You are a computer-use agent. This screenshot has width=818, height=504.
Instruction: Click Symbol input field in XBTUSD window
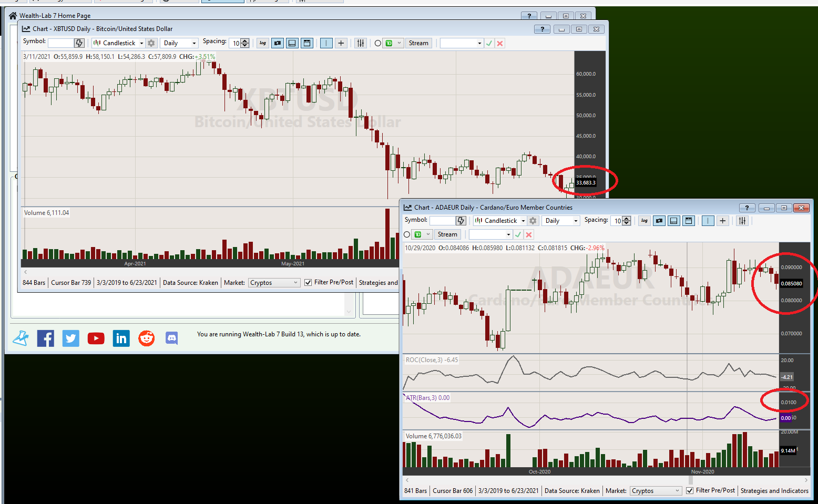(61, 43)
